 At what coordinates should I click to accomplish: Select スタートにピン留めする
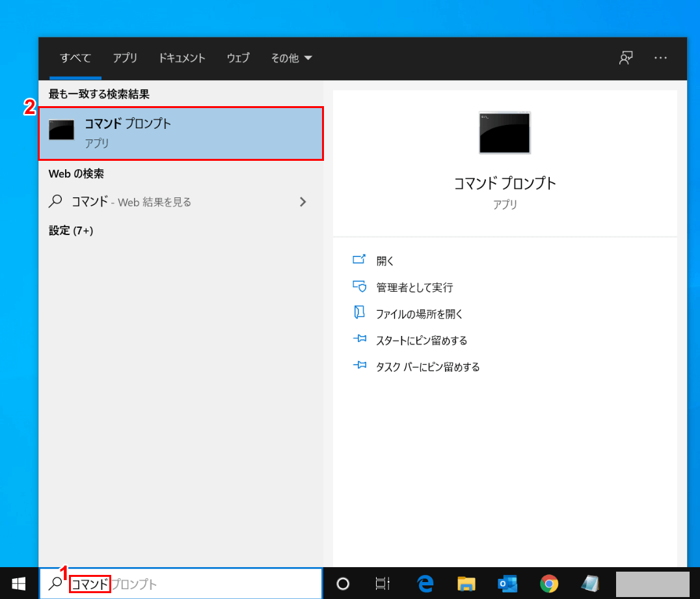click(x=422, y=341)
